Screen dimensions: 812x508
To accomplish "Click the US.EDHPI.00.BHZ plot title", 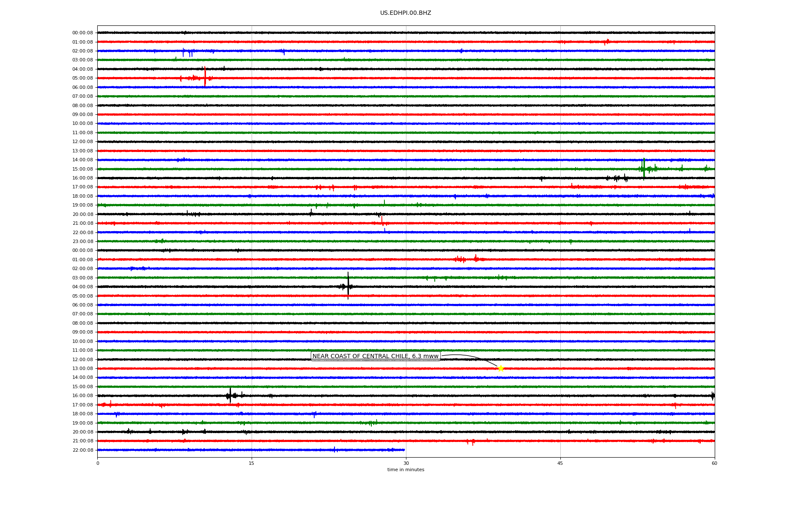I will pos(405,13).
